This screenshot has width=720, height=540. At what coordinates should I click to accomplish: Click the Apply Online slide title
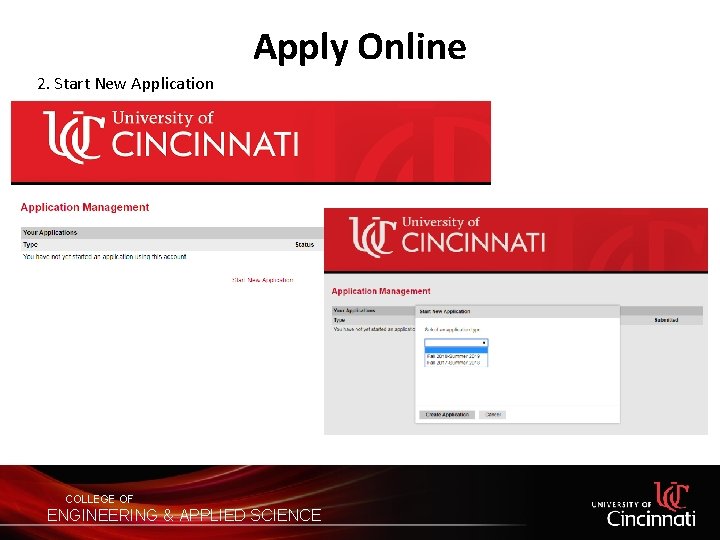coord(360,47)
